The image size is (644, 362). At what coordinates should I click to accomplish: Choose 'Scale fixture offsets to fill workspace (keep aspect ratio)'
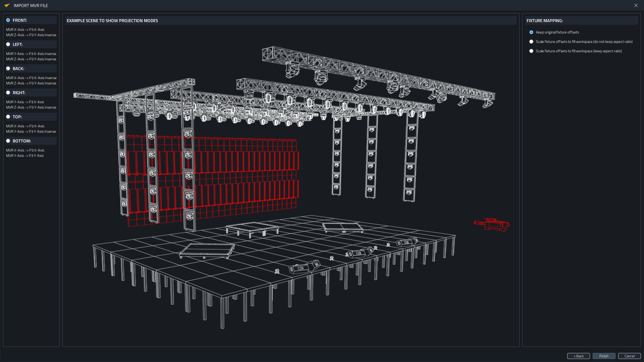[531, 51]
